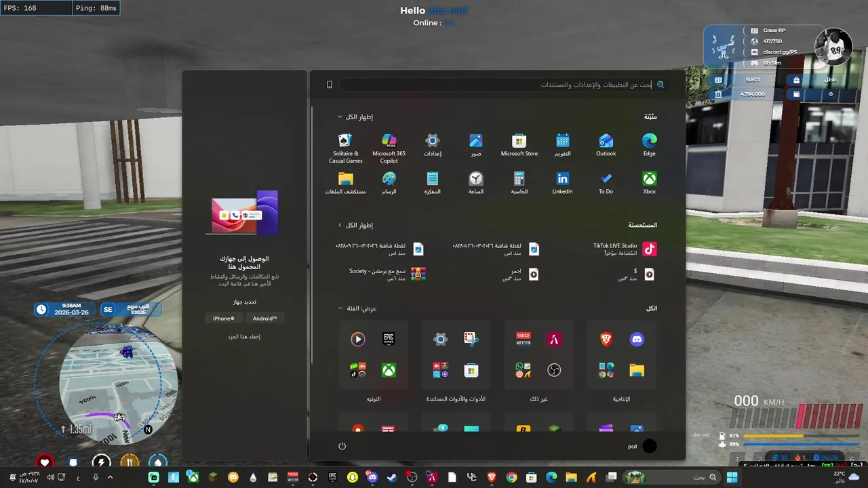Screen dimensions: 868x488
Task: Expand pinned apps with إظهار الكل
Action: click(355, 117)
